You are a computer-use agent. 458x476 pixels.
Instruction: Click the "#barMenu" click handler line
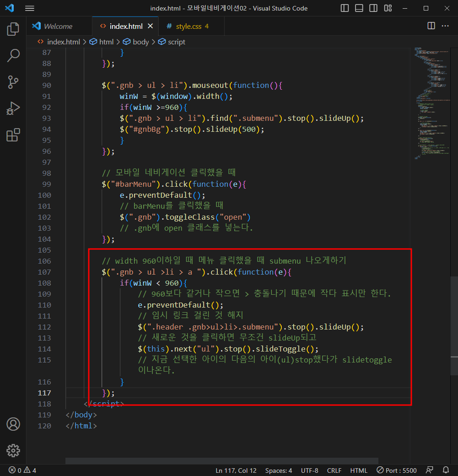pos(174,184)
